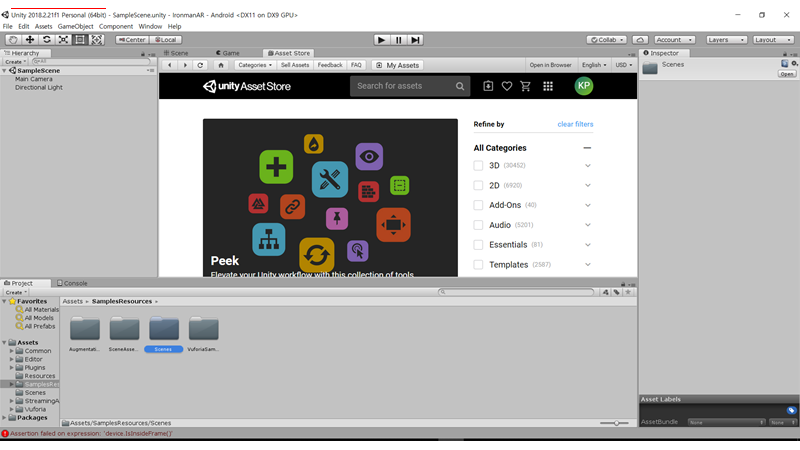
Task: Switch to the Console tab
Action: pyautogui.click(x=72, y=283)
